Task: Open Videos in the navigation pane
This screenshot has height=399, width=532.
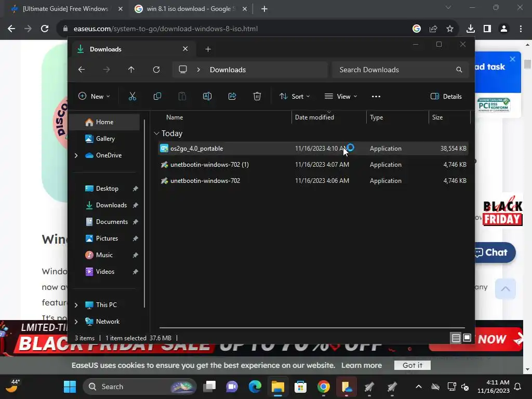Action: click(x=105, y=272)
